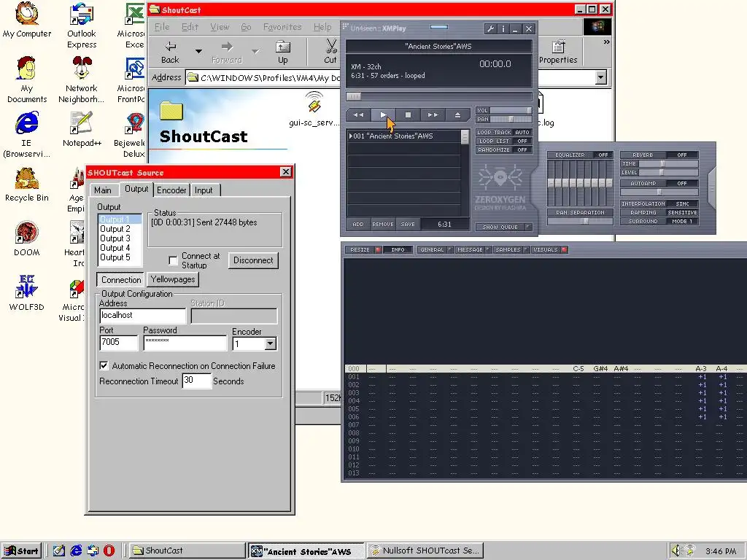The width and height of the screenshot is (747, 560).
Task: Open My Documents desktop icon
Action: (27, 80)
